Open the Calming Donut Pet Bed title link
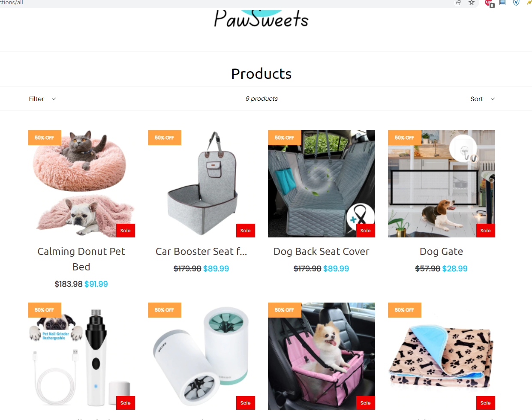Viewport: 532px width, 420px height. point(81,259)
